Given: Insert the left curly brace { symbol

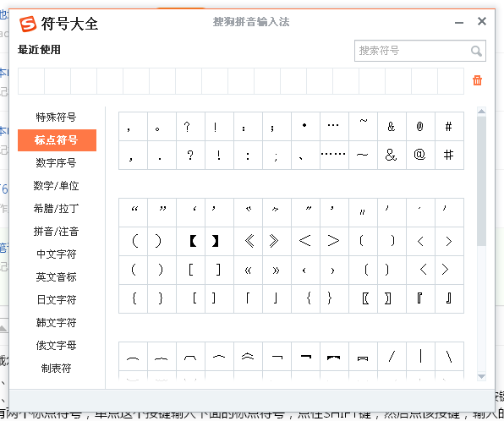Looking at the screenshot, I should click(133, 298).
